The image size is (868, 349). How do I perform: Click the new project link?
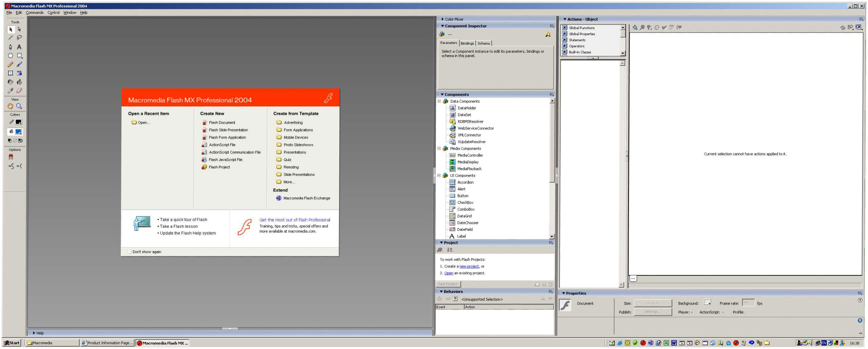469,267
